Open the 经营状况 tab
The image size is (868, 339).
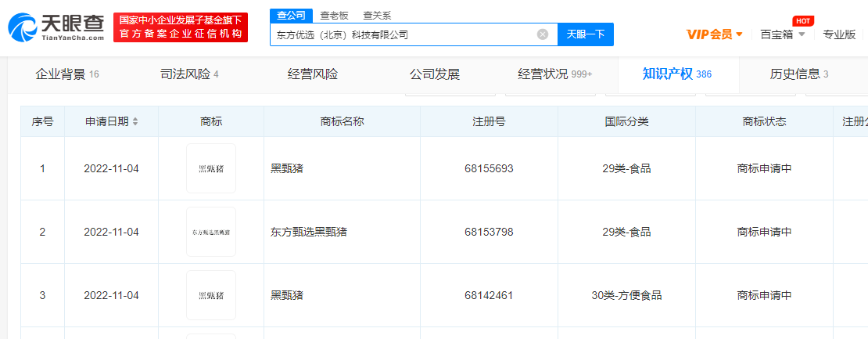click(x=554, y=74)
